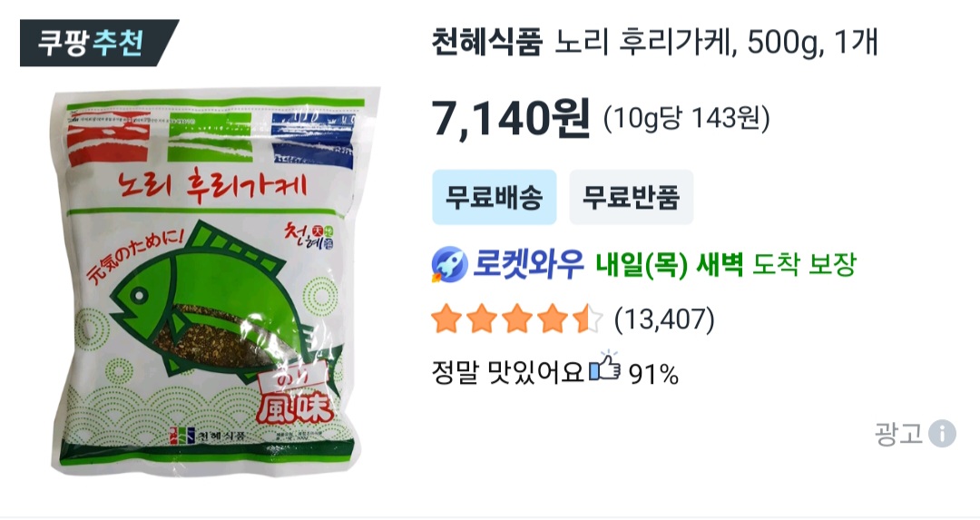
Task: Click the 정말 맛있어요 review summary
Action: (x=507, y=371)
